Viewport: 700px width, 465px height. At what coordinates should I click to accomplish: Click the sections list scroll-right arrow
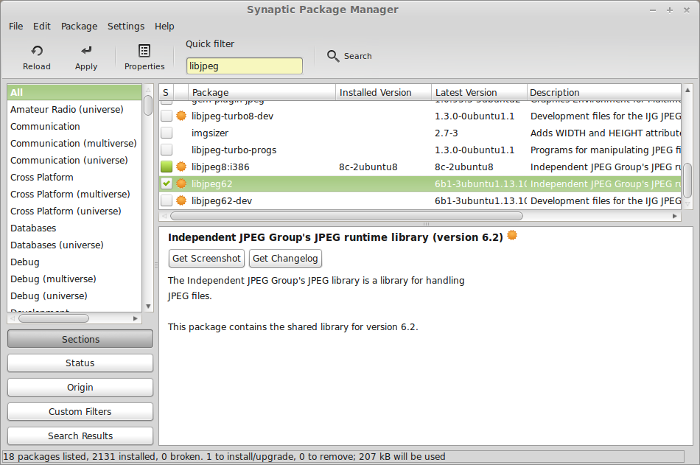(x=135, y=318)
